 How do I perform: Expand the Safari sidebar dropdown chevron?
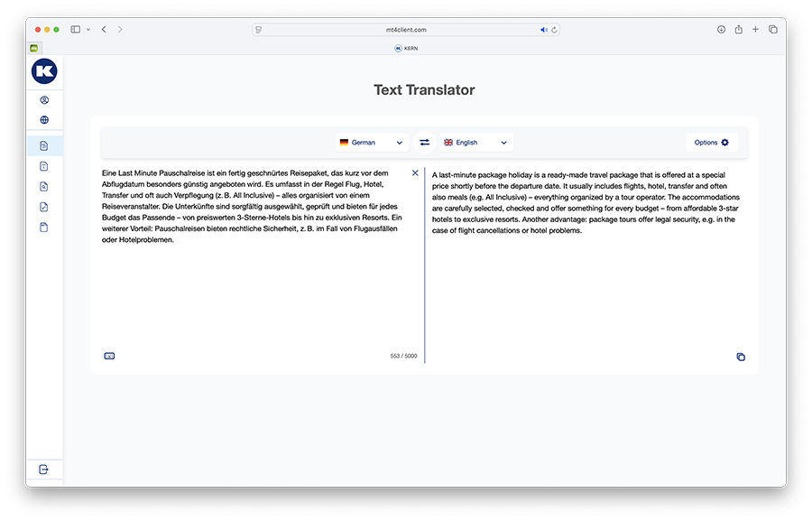click(88, 30)
